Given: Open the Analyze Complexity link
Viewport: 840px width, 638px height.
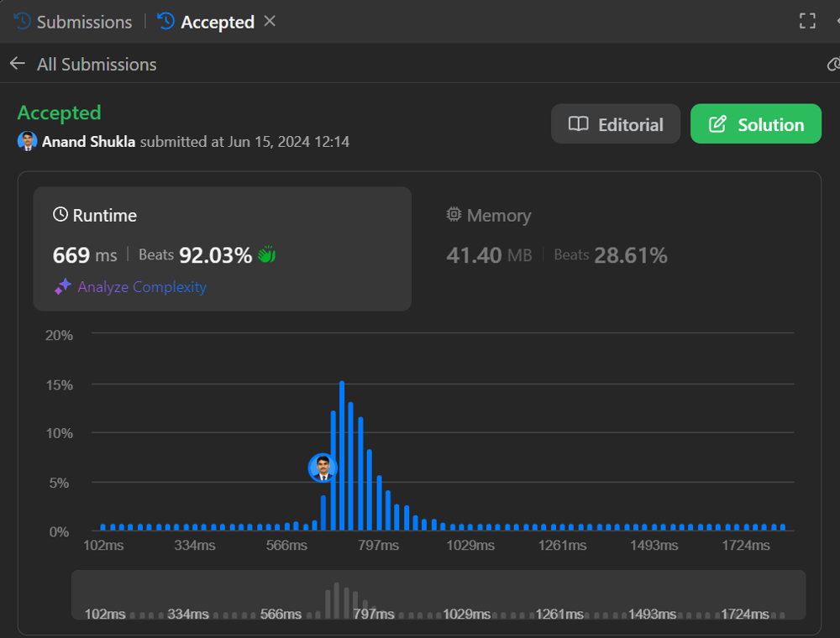Looking at the screenshot, I should tap(142, 287).
